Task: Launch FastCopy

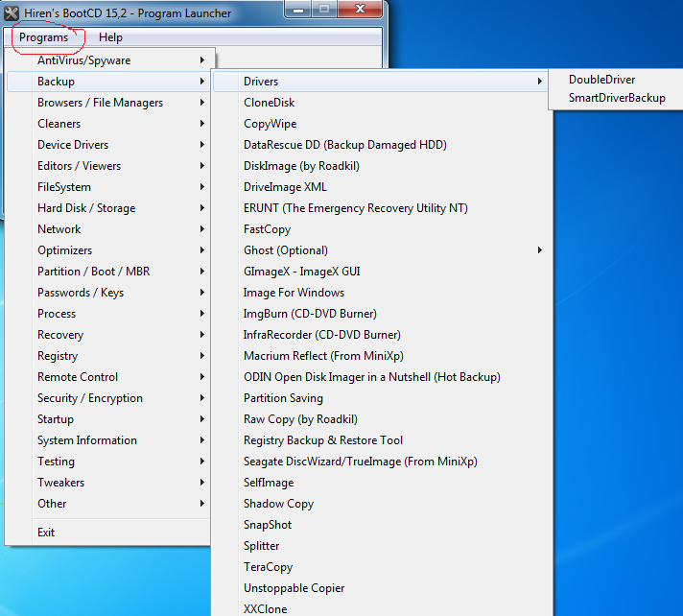Action: (381, 229)
